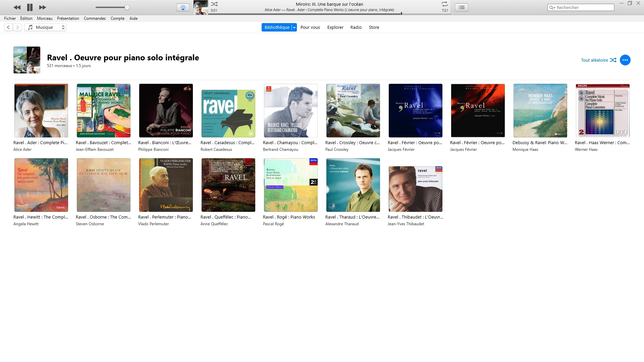Image resolution: width=644 pixels, height=362 pixels.
Task: Toggle shuffle in the now playing bar
Action: [x=214, y=4]
